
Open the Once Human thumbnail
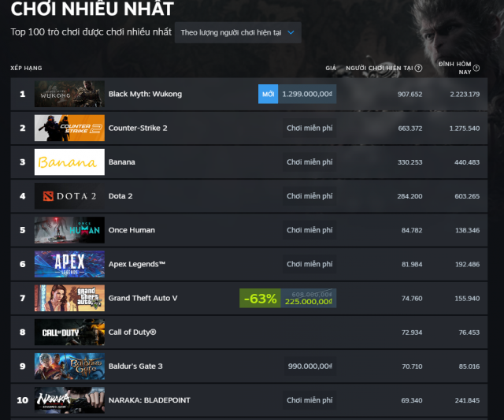coord(69,230)
